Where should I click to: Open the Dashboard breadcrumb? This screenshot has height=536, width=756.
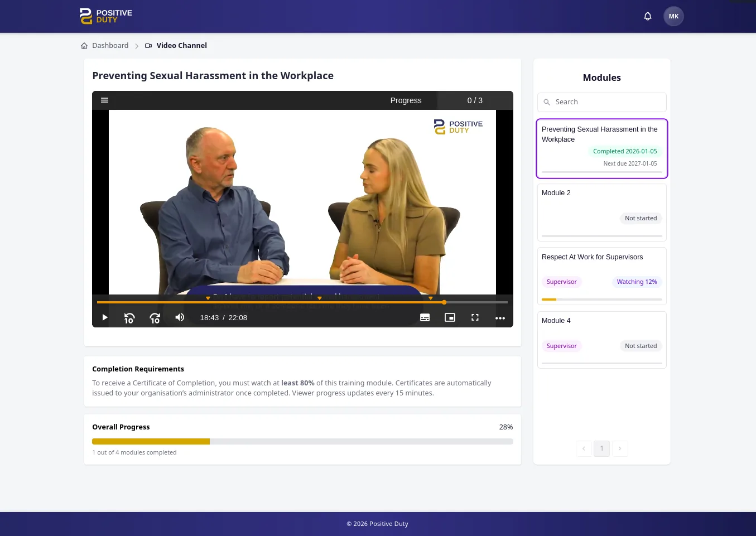110,45
